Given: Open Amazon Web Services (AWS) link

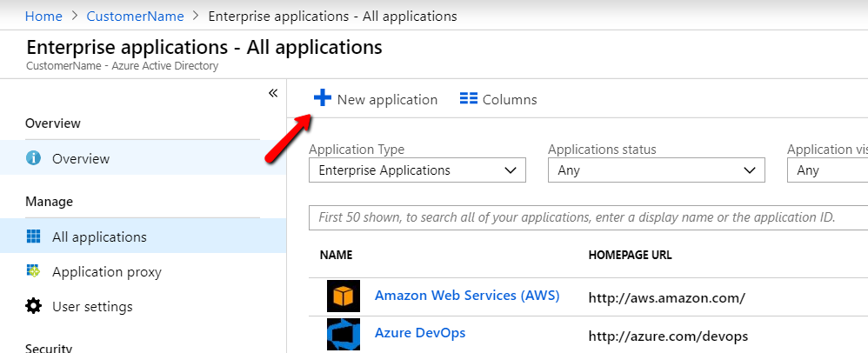Looking at the screenshot, I should pos(466,296).
